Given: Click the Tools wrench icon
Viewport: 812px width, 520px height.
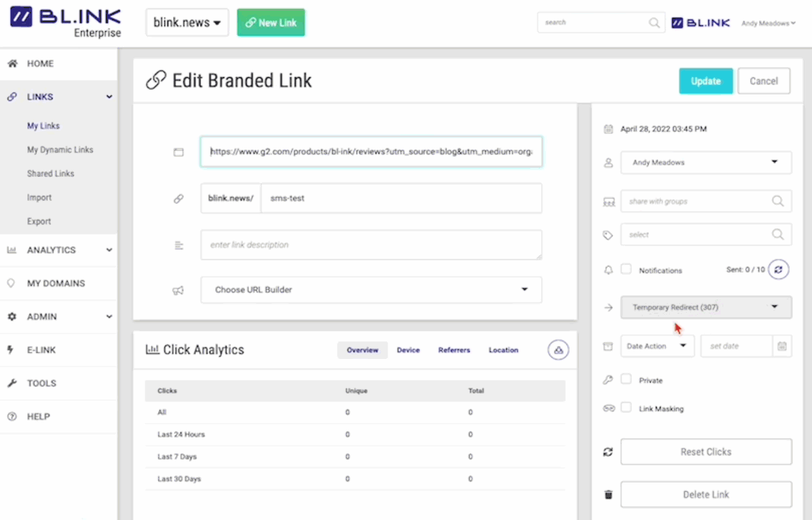Looking at the screenshot, I should coord(11,383).
